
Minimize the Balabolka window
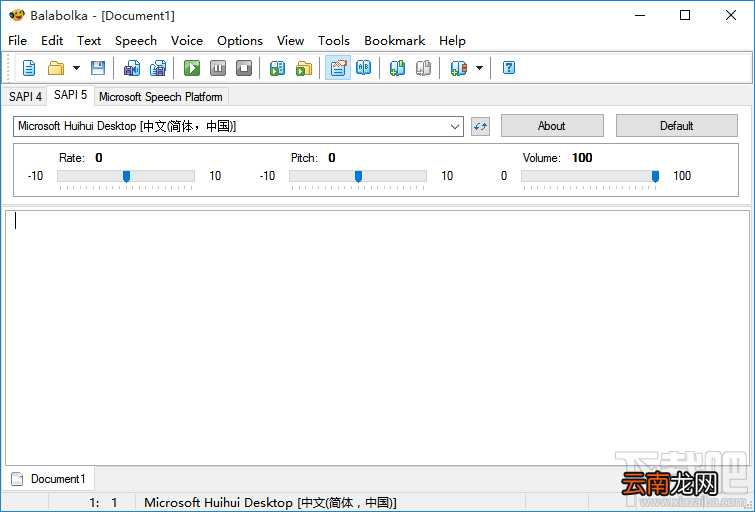640,15
